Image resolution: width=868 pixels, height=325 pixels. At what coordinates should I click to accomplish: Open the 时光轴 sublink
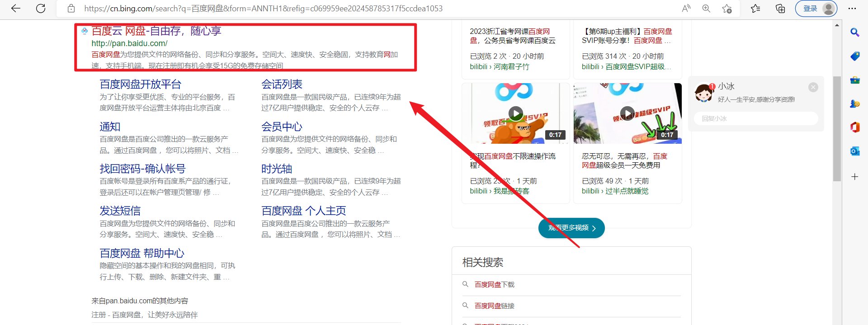277,169
